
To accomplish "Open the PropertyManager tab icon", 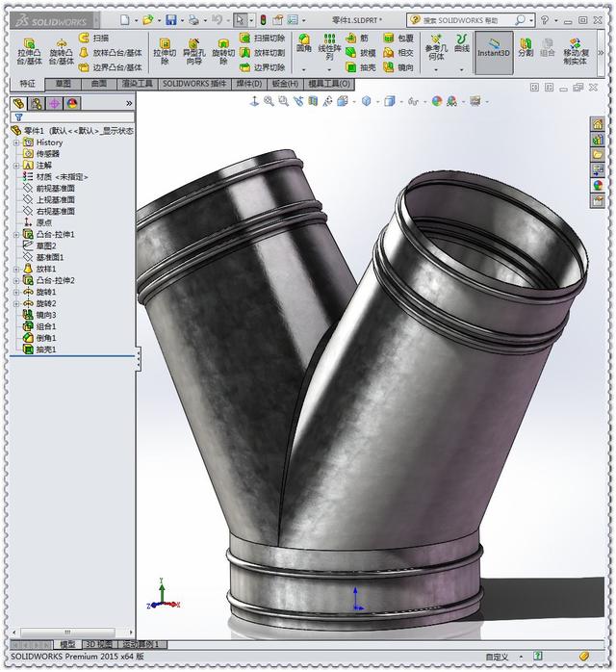I will tap(37, 103).
